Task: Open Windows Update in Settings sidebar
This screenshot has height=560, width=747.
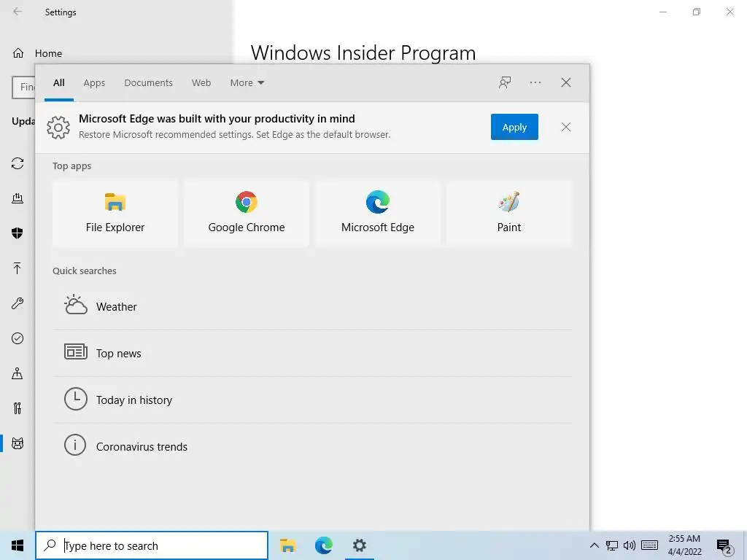Action: point(18,163)
